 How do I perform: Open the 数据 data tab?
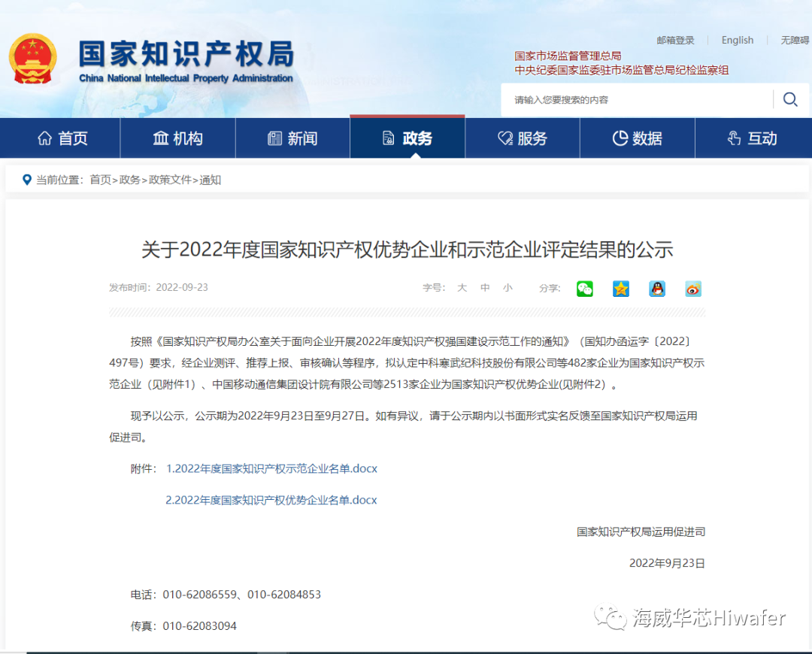click(638, 138)
